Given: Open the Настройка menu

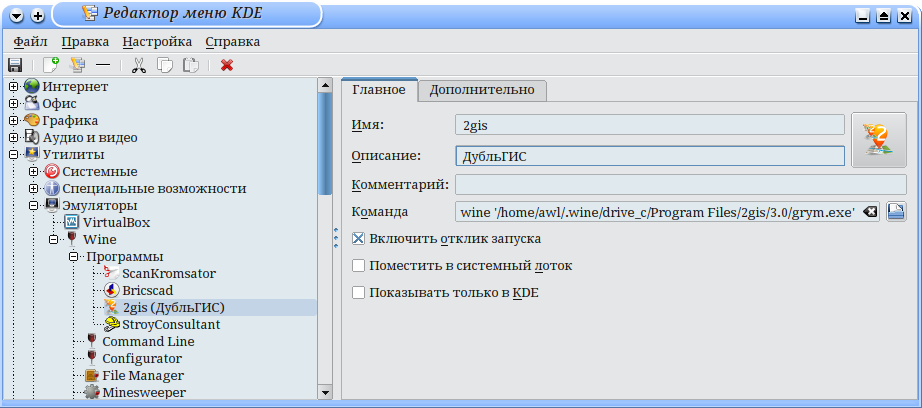Looking at the screenshot, I should tap(157, 42).
